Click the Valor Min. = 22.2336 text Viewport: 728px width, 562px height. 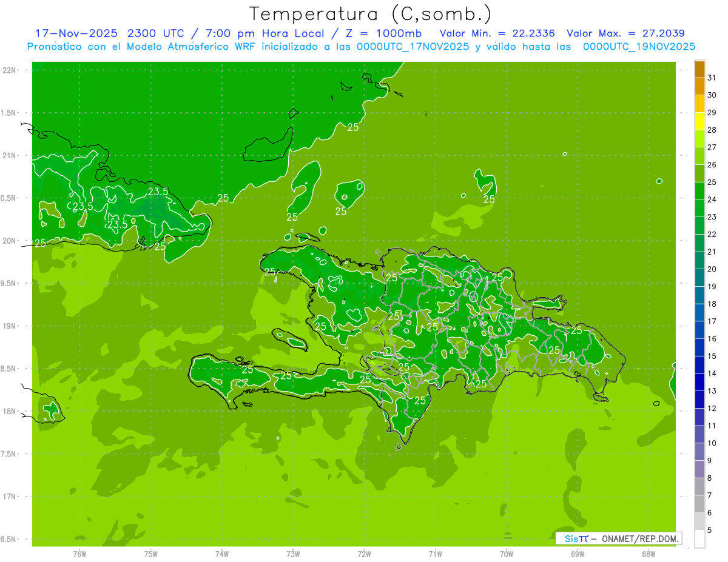coord(497,33)
